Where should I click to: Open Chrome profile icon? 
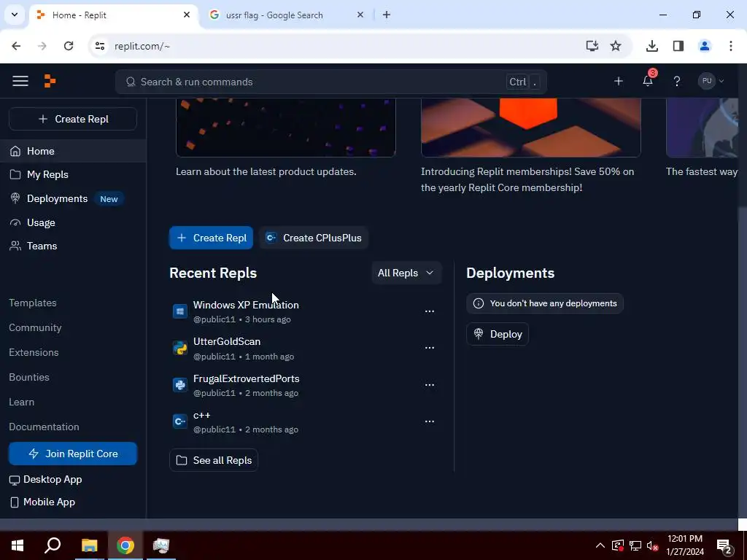[x=705, y=46]
